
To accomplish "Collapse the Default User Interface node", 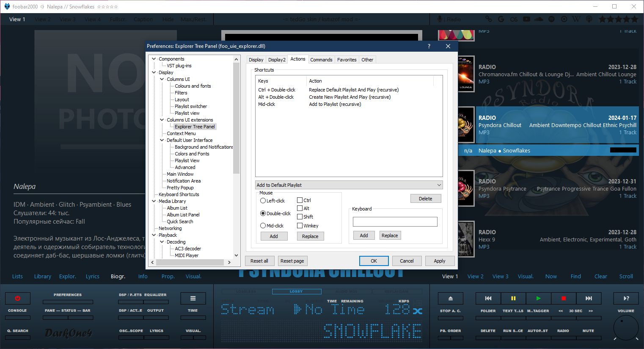I will [x=162, y=140].
